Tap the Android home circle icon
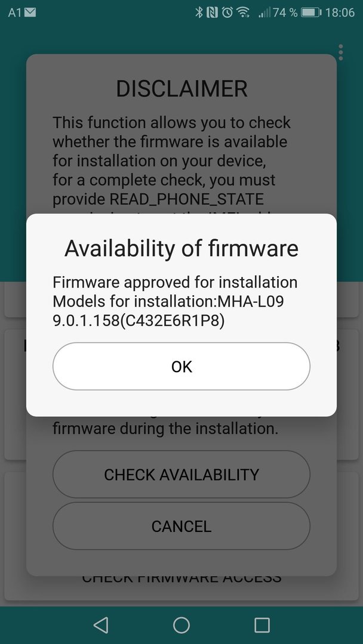 point(181,625)
